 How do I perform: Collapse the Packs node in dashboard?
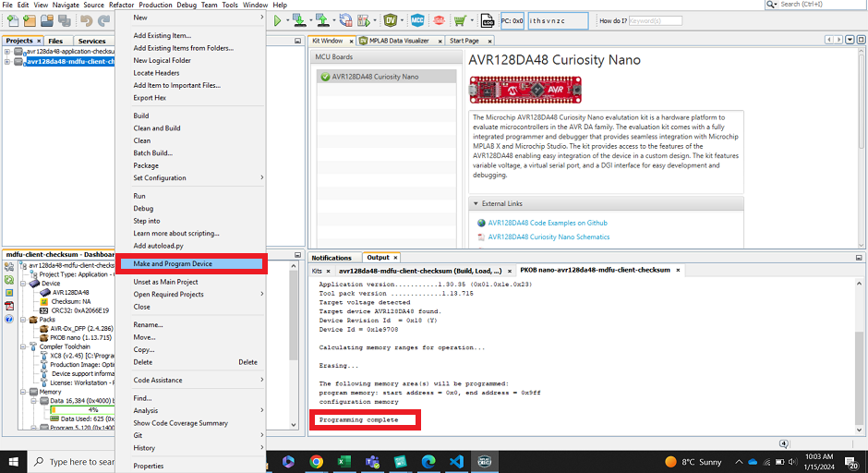coord(24,320)
